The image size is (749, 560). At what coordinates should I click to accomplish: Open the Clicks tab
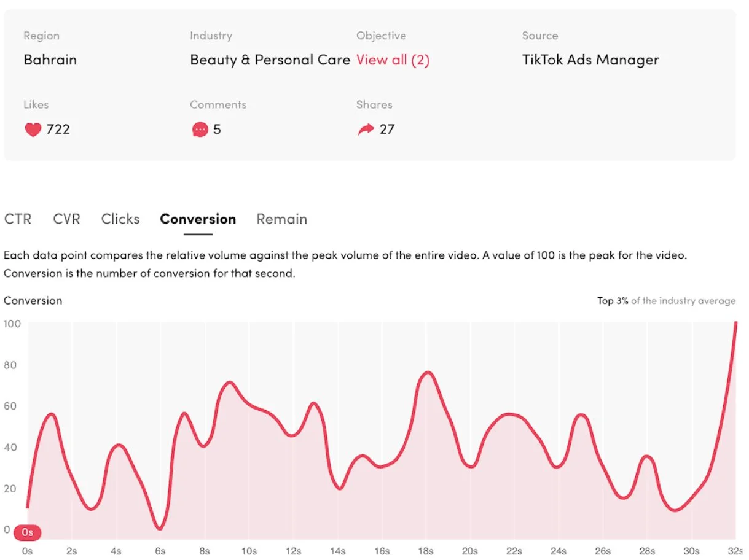(x=120, y=219)
